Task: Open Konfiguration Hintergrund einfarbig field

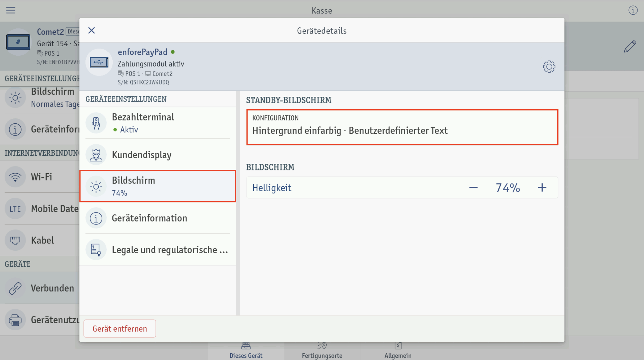Action: pos(402,127)
